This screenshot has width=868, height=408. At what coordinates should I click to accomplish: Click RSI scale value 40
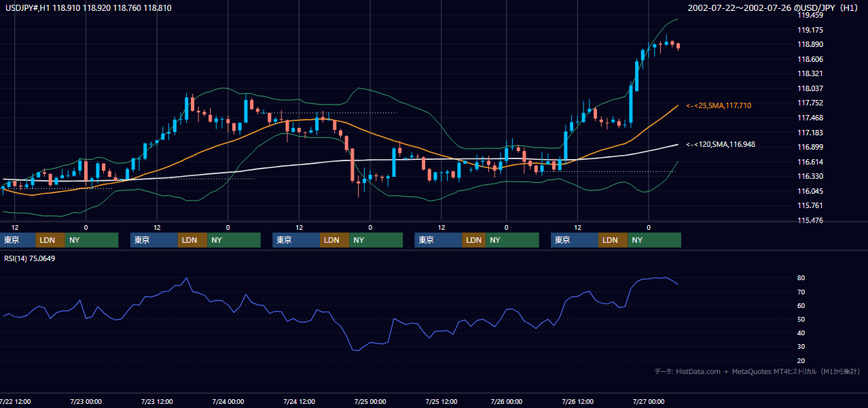coord(801,333)
